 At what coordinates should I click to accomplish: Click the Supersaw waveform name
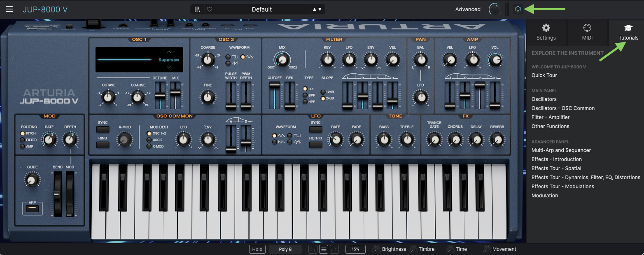click(x=168, y=60)
